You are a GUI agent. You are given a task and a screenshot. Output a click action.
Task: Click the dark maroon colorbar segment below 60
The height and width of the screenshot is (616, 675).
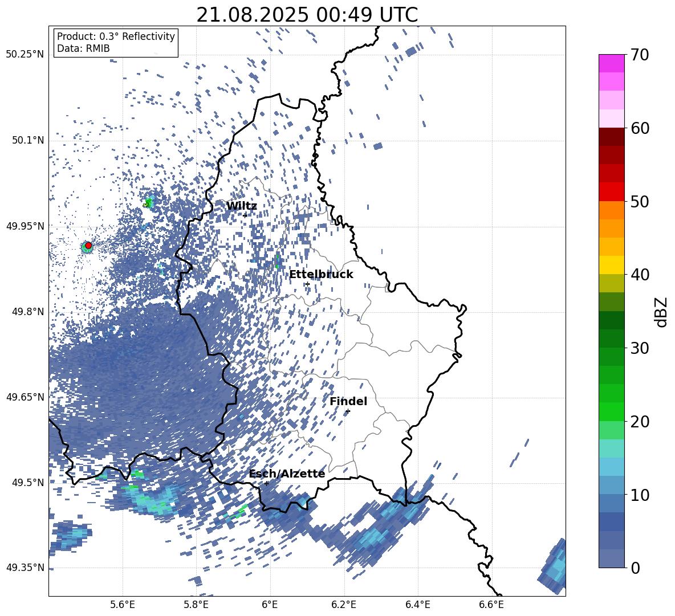click(611, 137)
